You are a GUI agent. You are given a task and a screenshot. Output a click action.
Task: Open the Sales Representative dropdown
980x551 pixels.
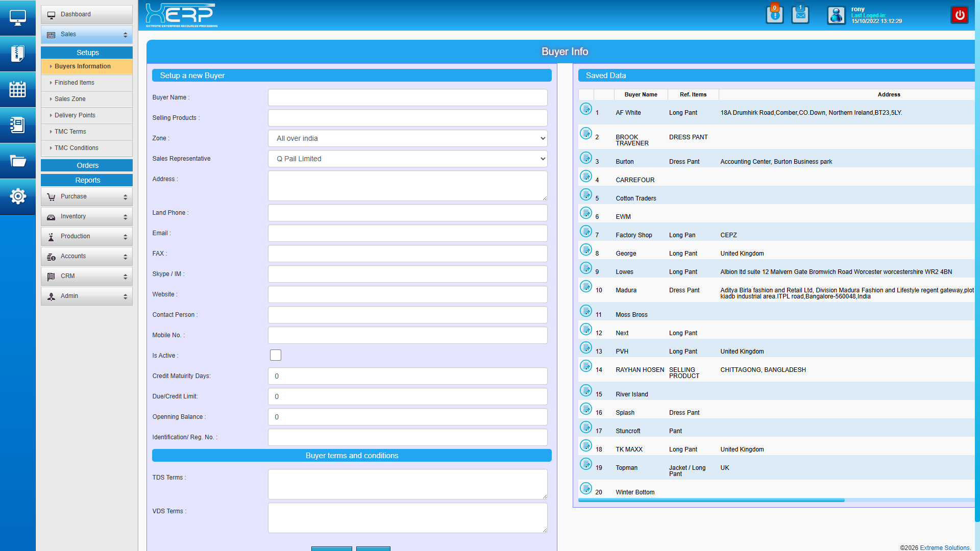(x=407, y=159)
